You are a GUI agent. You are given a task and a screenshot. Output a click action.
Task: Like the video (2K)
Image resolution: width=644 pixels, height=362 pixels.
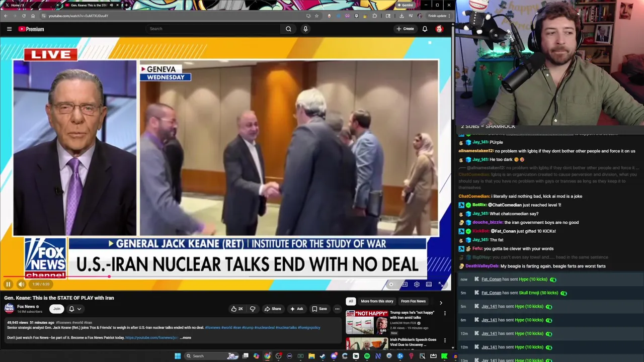tap(237, 309)
